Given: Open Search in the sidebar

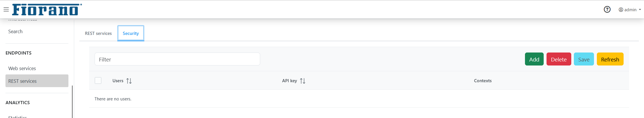Looking at the screenshot, I should click(x=15, y=31).
